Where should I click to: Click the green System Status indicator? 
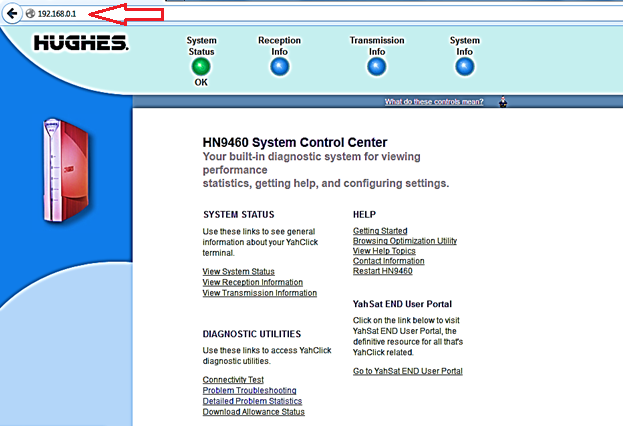point(201,66)
